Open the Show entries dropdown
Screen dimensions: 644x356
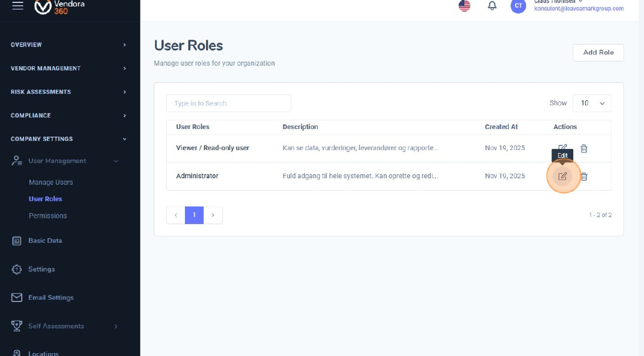(x=592, y=103)
